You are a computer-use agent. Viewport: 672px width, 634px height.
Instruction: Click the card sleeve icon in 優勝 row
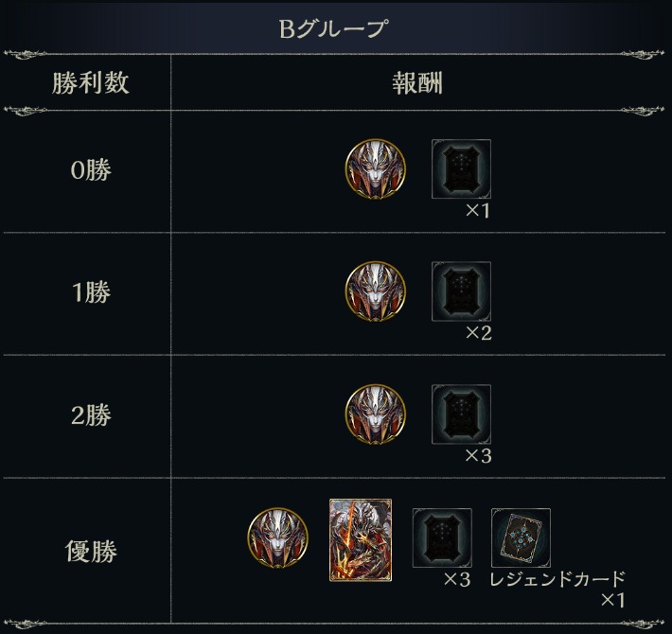[442, 538]
